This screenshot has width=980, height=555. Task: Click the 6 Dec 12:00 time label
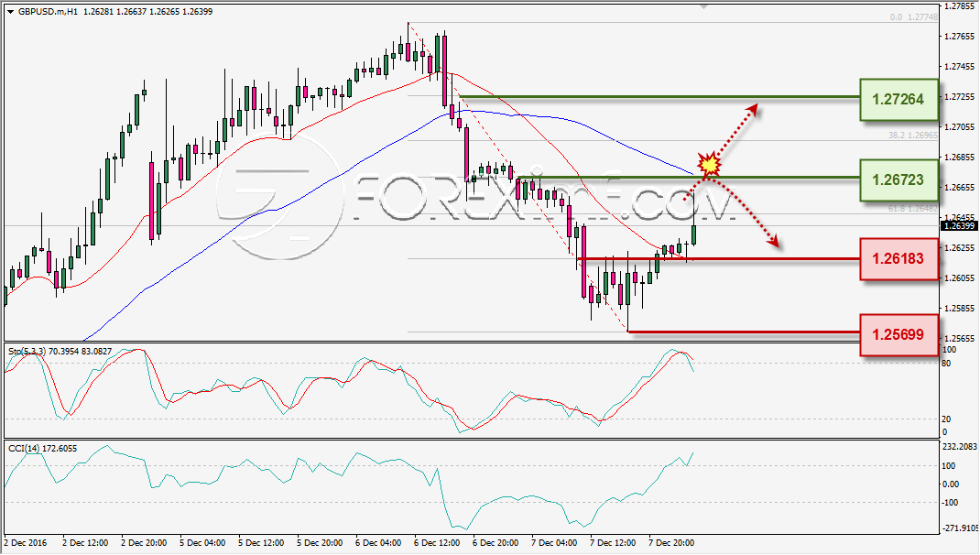(437, 542)
